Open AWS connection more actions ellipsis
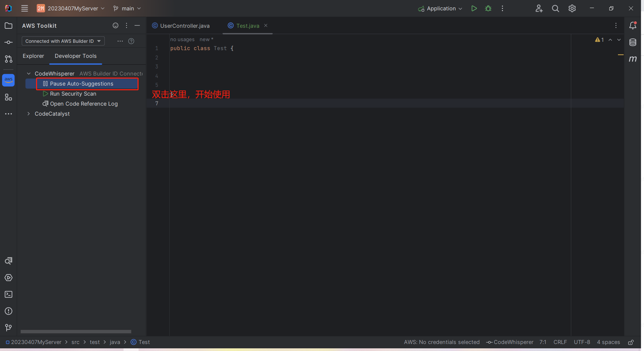This screenshot has width=644, height=351. tap(120, 41)
